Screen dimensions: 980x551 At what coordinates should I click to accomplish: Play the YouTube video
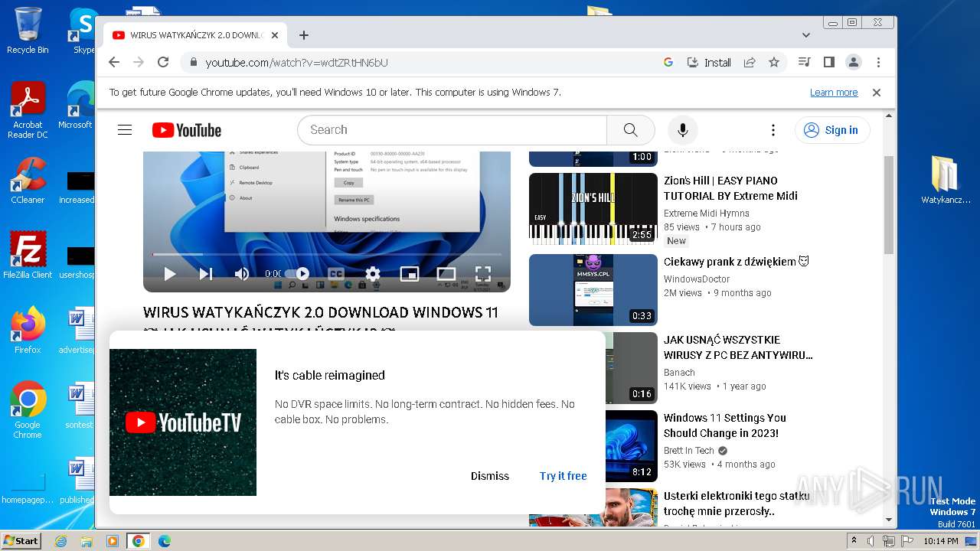(170, 274)
